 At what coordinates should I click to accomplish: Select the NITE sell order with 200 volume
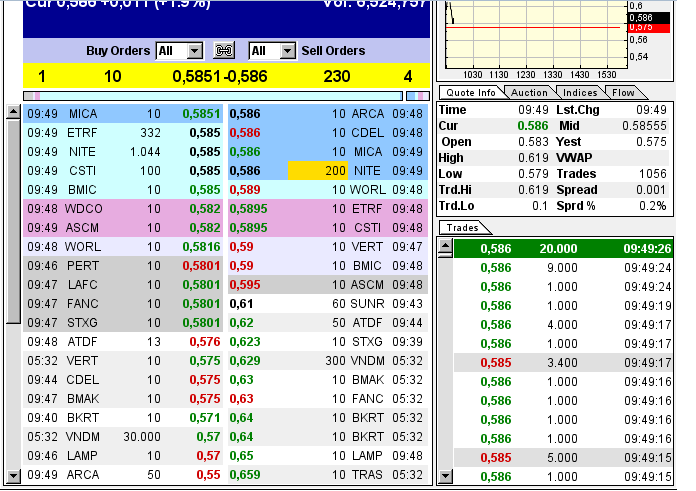pyautogui.click(x=328, y=171)
